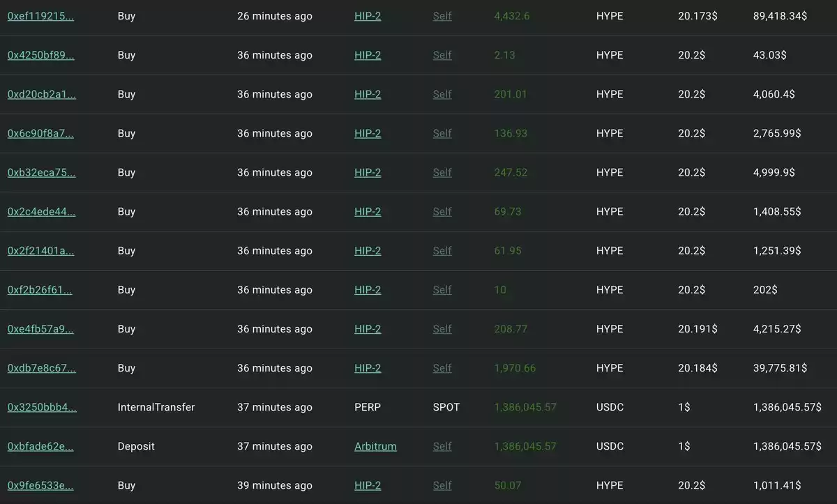This screenshot has height=504, width=837.
Task: Open Deposit transaction hash 0xbfade62e...
Action: point(40,445)
